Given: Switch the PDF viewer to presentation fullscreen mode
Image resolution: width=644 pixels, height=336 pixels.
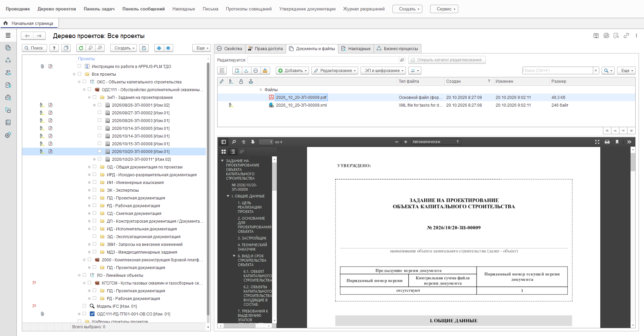Looking at the screenshot, I should pos(597,142).
